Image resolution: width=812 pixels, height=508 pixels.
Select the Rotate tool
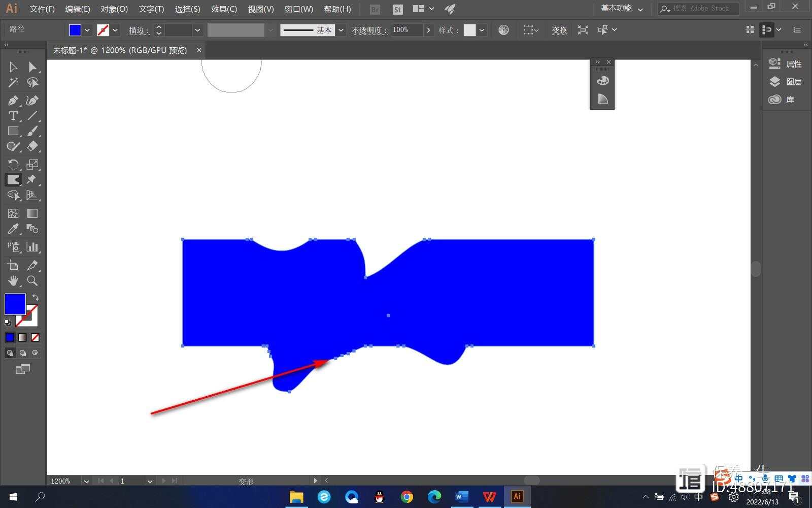coord(13,165)
